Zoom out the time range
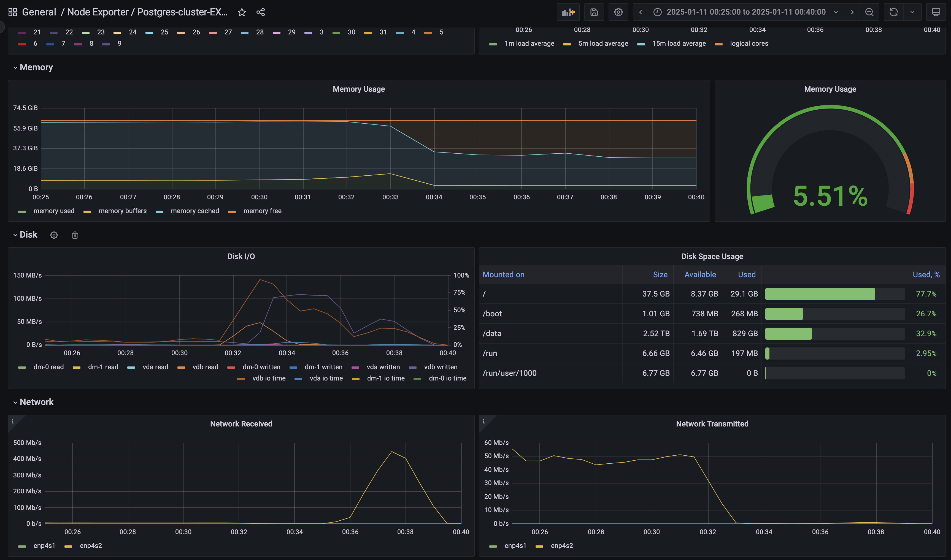 [869, 12]
